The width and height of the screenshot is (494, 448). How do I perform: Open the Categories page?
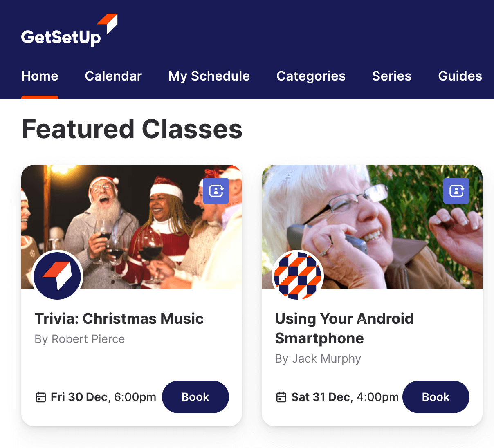pyautogui.click(x=311, y=76)
